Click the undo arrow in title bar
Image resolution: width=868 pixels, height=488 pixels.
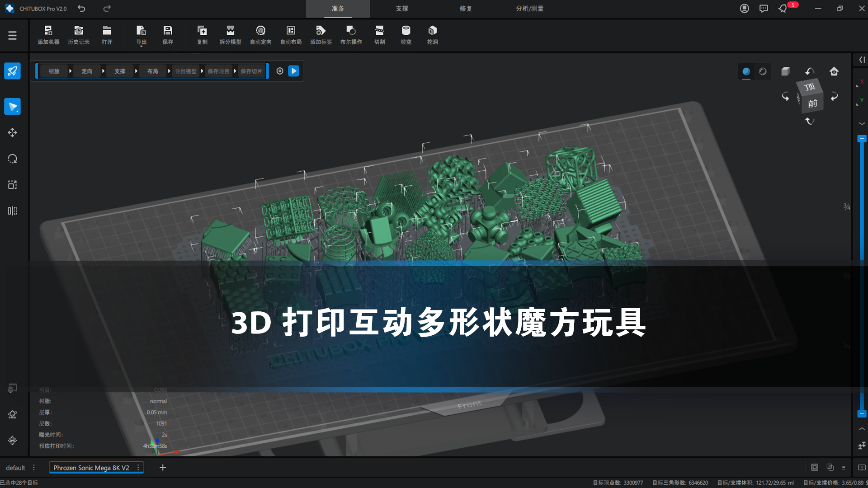pyautogui.click(x=81, y=9)
